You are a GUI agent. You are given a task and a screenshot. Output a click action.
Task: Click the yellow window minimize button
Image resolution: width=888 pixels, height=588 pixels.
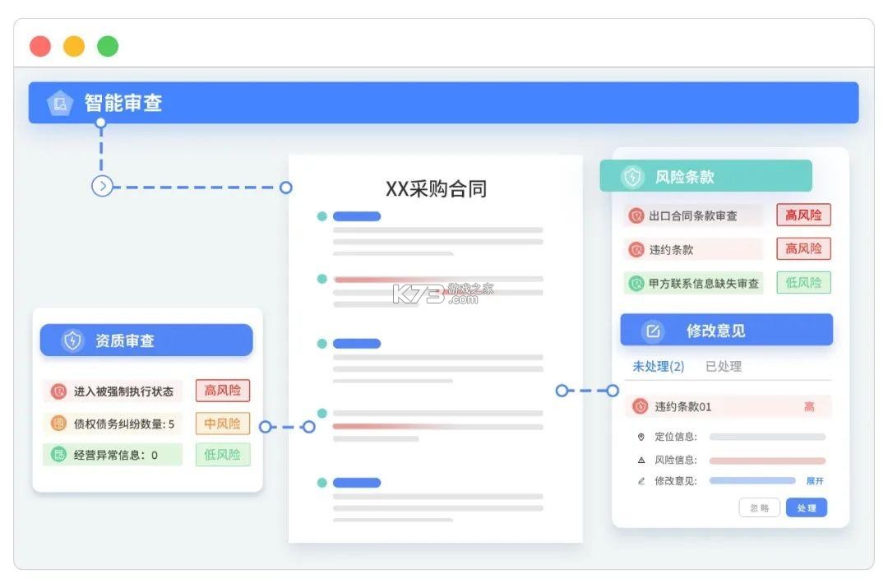74,46
